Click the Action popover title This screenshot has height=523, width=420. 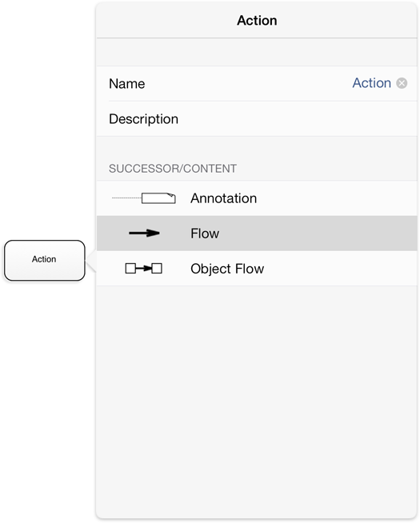coord(257,21)
